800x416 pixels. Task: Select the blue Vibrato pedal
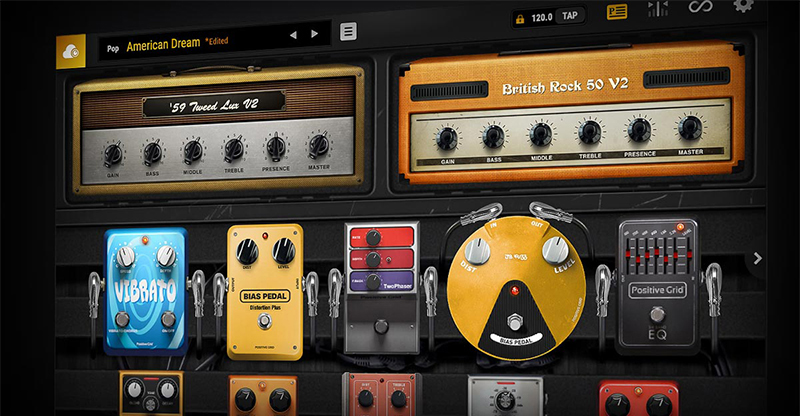pyautogui.click(x=145, y=291)
